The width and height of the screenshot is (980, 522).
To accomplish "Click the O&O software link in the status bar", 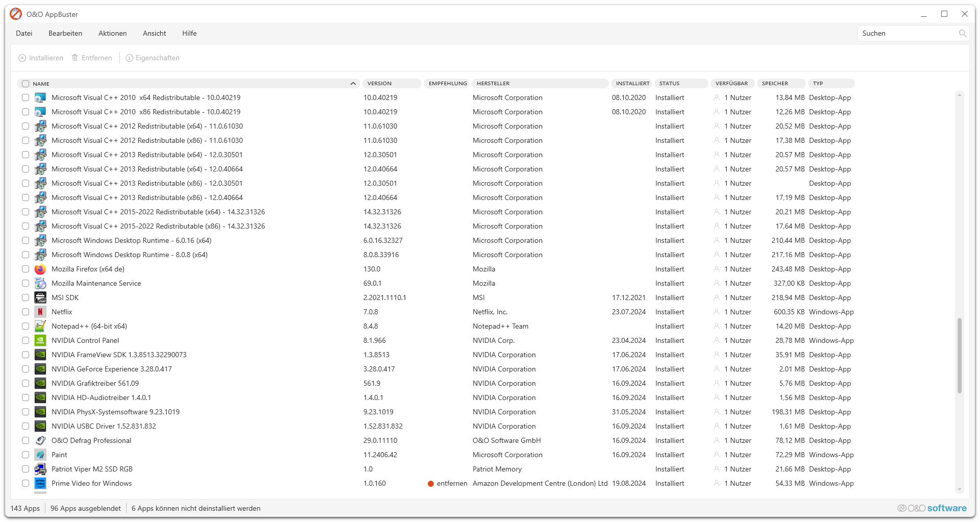I will click(x=932, y=508).
